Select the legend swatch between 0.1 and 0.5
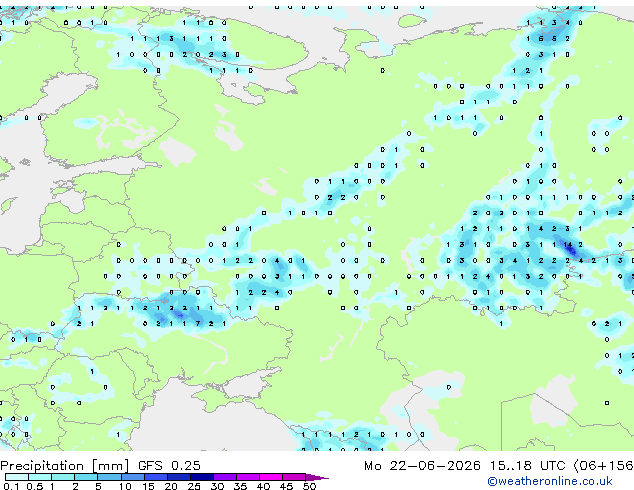The width and height of the screenshot is (634, 490). point(17,477)
